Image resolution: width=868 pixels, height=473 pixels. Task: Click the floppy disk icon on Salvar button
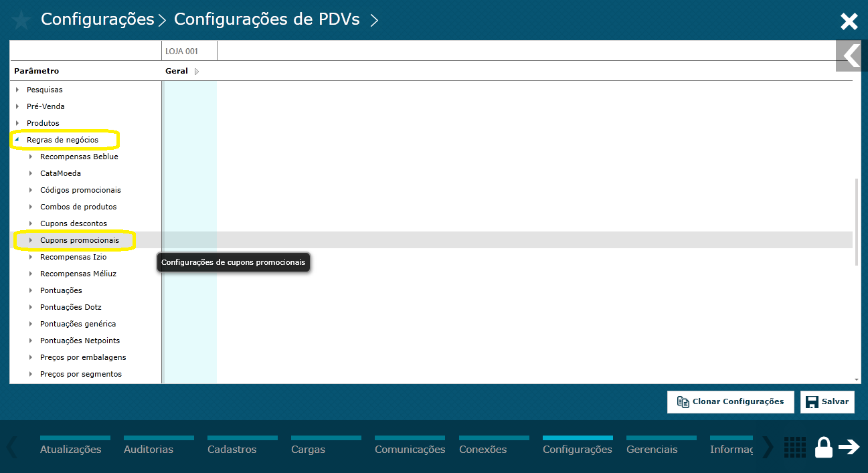(811, 401)
